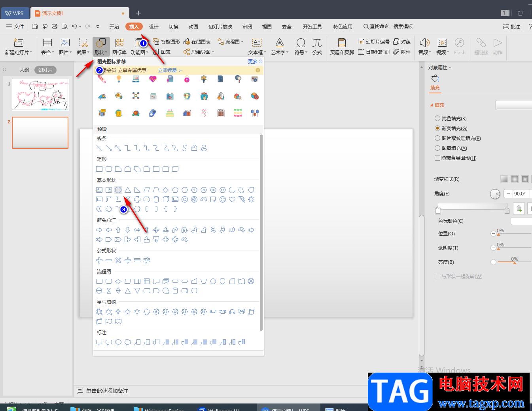The image size is (532, 411).
Task: Open the Slide Show (幻灯片放映) tab
Action: tap(220, 27)
